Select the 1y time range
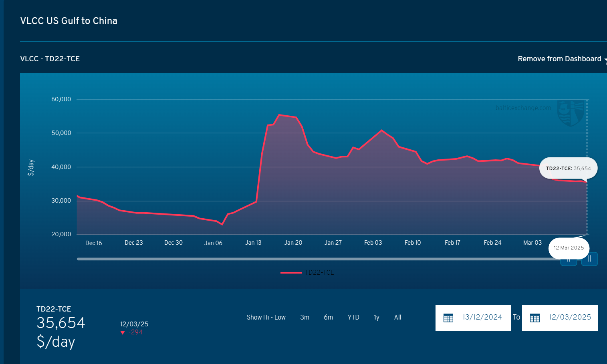This screenshot has width=607, height=364. click(x=377, y=317)
